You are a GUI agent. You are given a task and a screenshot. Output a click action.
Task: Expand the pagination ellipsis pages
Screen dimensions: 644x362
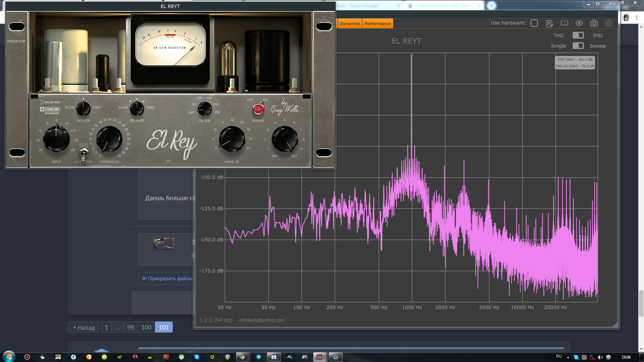tap(118, 327)
